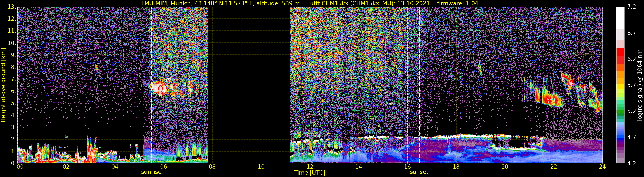Click the blue band of the colorbar
The image size is (644, 177).
pos(620,137)
